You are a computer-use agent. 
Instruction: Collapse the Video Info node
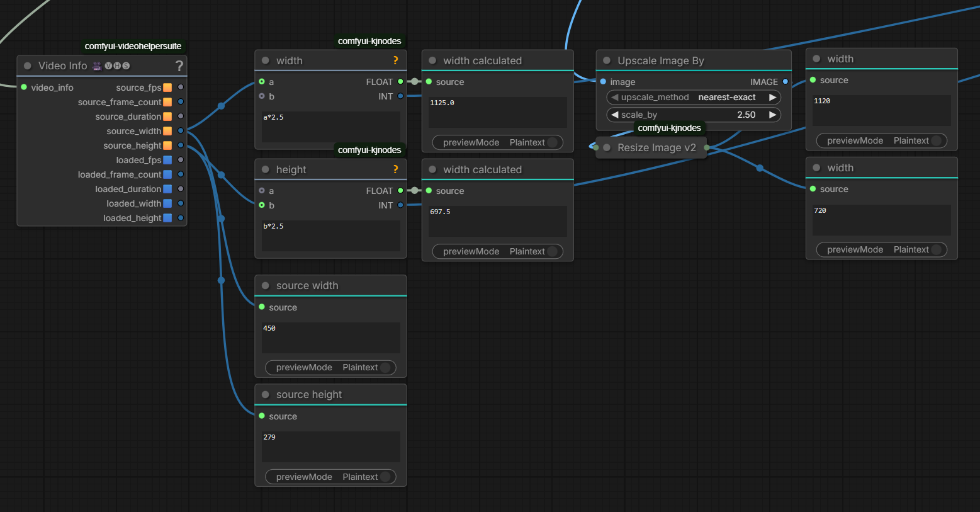coord(28,65)
